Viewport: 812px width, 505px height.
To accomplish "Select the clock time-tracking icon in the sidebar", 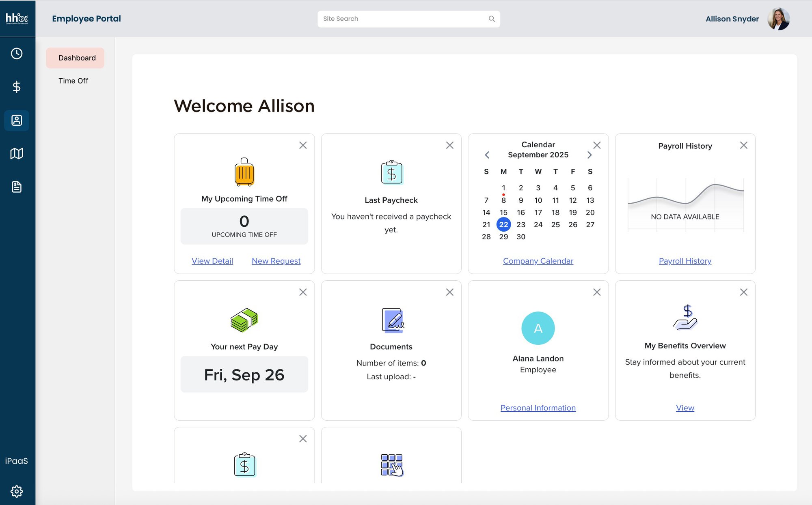I will click(17, 53).
